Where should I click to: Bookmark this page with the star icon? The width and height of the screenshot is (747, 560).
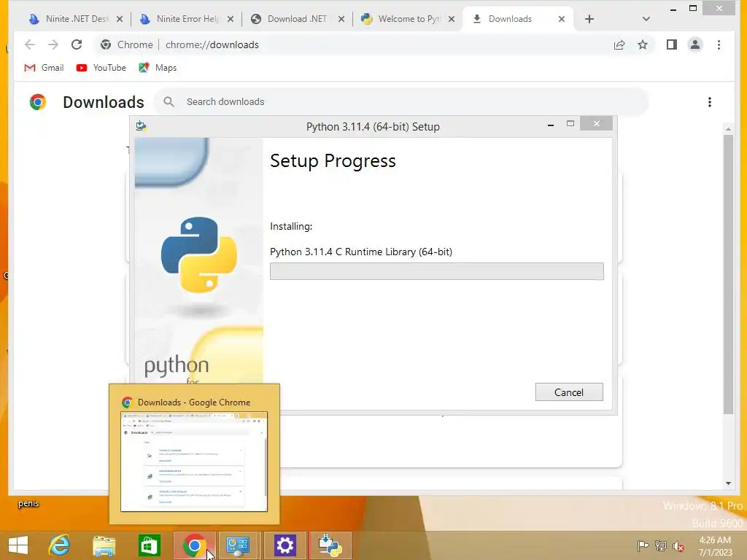643,44
